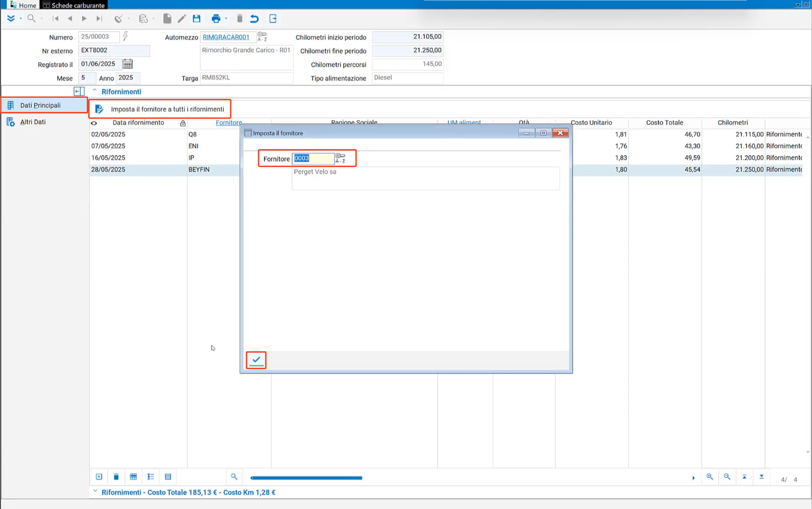This screenshot has width=812, height=509.
Task: Click Imposta il fornitore a tutti i rifornimenti
Action: (160, 109)
